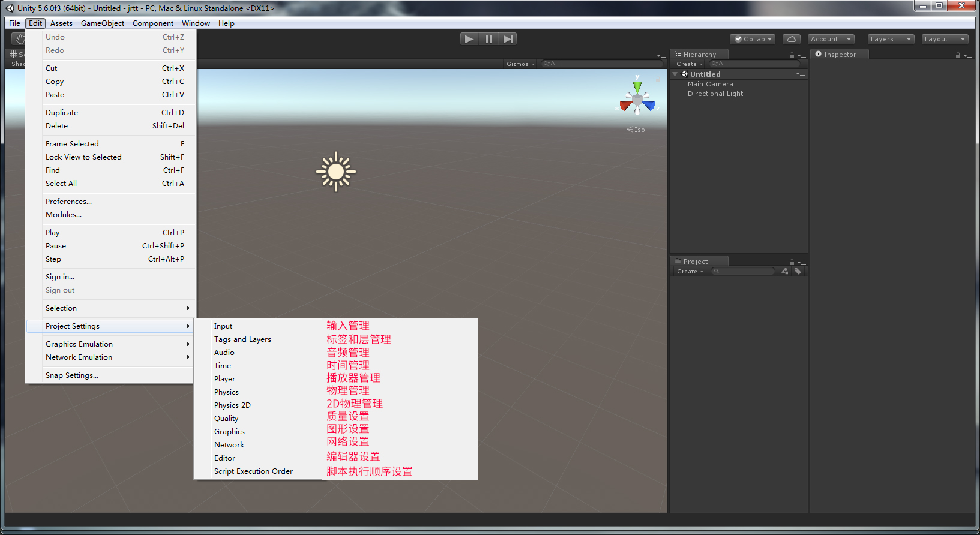Select Tags and Layers from submenu

[242, 339]
